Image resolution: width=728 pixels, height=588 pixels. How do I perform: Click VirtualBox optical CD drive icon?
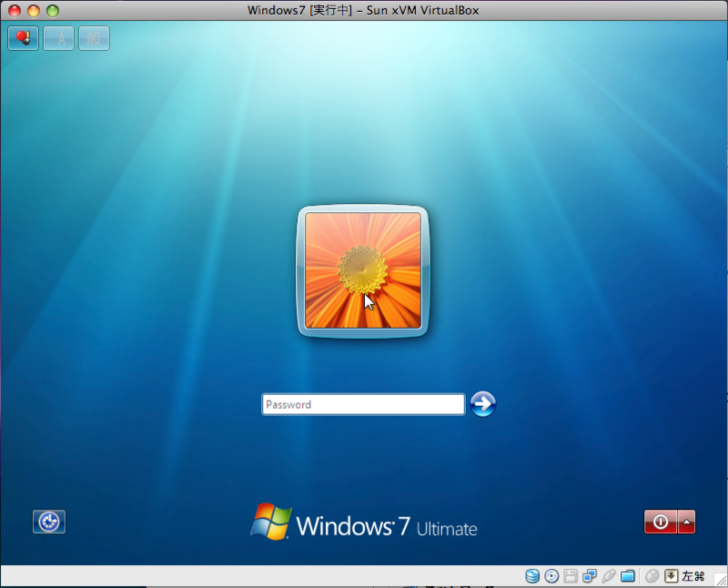(x=551, y=576)
